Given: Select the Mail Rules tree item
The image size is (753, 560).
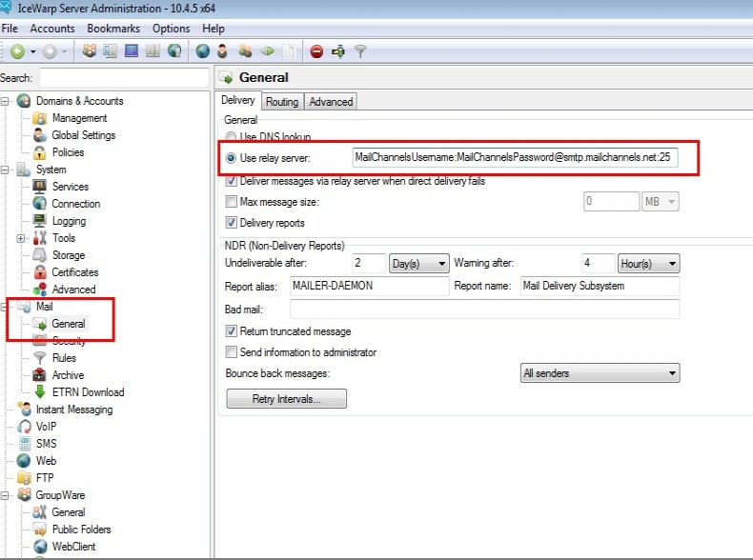Looking at the screenshot, I should pyautogui.click(x=64, y=358).
